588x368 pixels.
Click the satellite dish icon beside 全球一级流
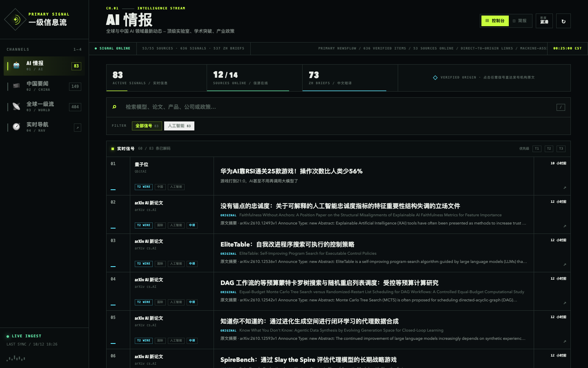click(16, 106)
